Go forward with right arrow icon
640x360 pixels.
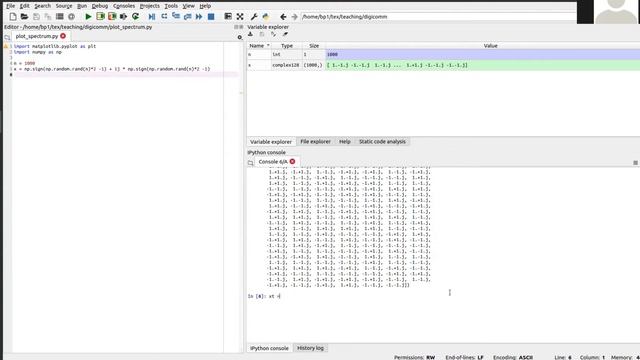pyautogui.click(x=294, y=17)
